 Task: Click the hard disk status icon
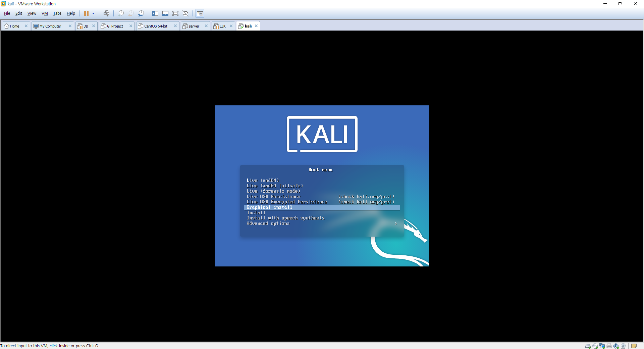[x=588, y=346]
